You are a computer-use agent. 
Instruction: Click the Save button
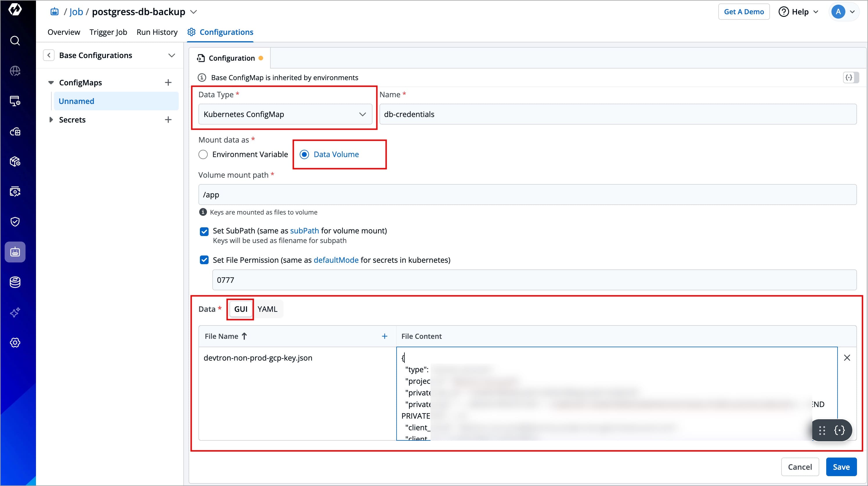pos(841,467)
